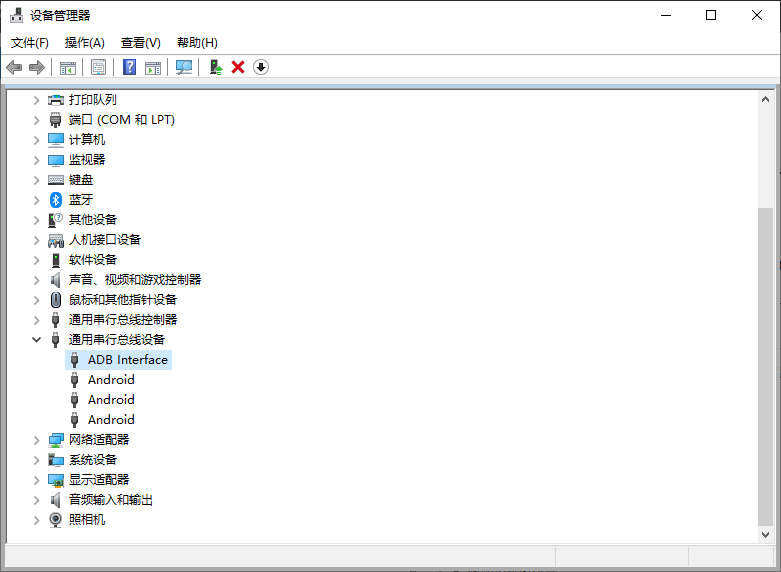Open the 文件(F) menu
This screenshot has height=572, width=781.
click(x=30, y=43)
